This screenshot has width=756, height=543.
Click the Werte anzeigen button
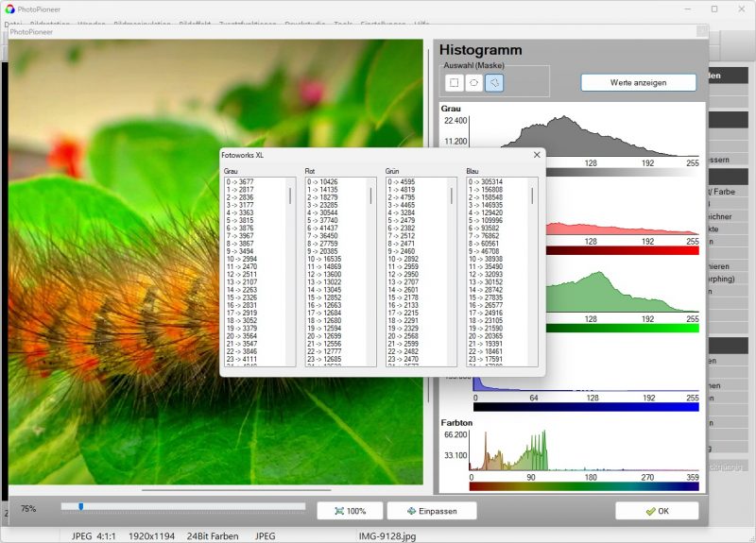pos(639,82)
